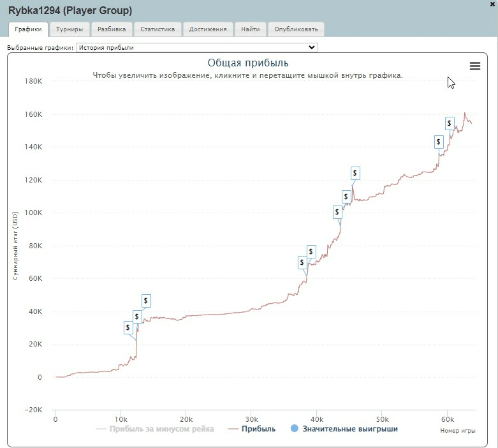Click the $ marker at 100K level
The height and width of the screenshot is (448, 498).
coord(346,197)
